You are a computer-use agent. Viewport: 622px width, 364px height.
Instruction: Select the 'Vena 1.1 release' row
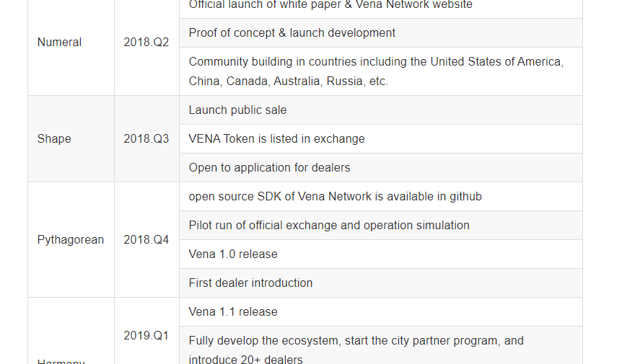point(233,312)
